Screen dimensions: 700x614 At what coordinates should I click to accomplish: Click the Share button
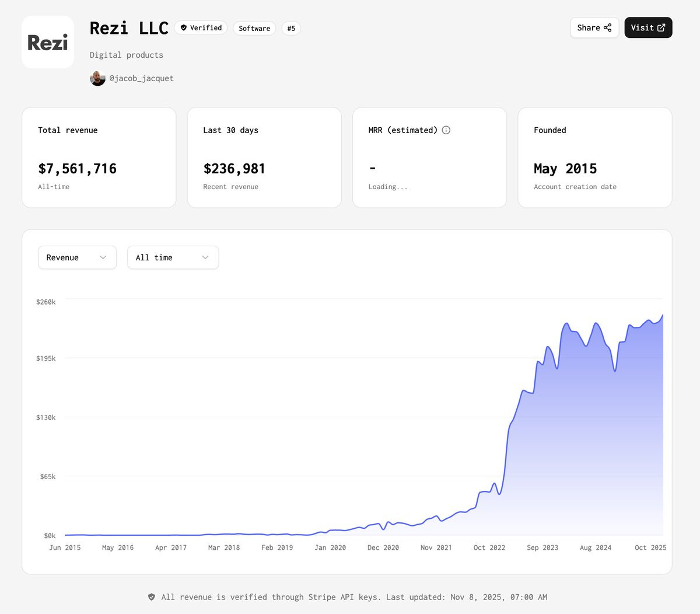tap(594, 27)
